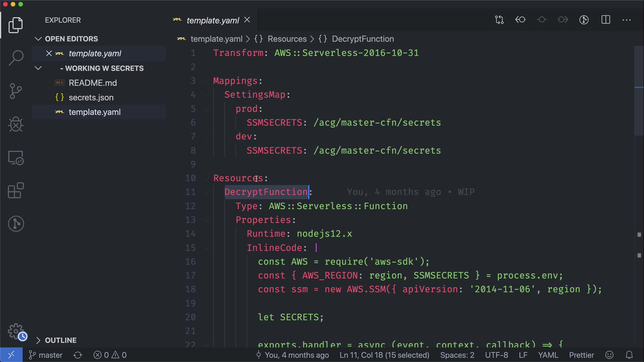Select the template.yaml editor tab
This screenshot has height=362, width=644.
click(212, 20)
